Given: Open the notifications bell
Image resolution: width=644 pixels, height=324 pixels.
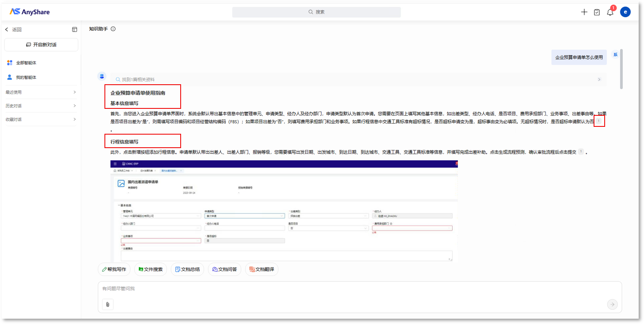Looking at the screenshot, I should point(610,12).
